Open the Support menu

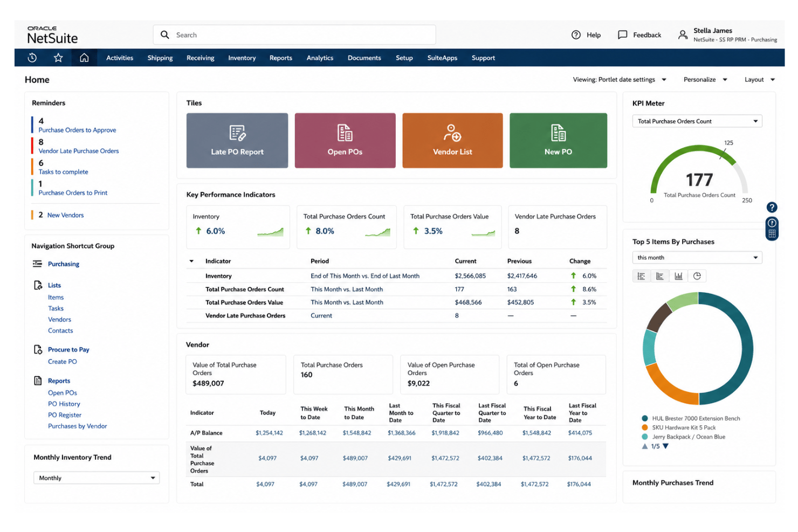click(483, 58)
